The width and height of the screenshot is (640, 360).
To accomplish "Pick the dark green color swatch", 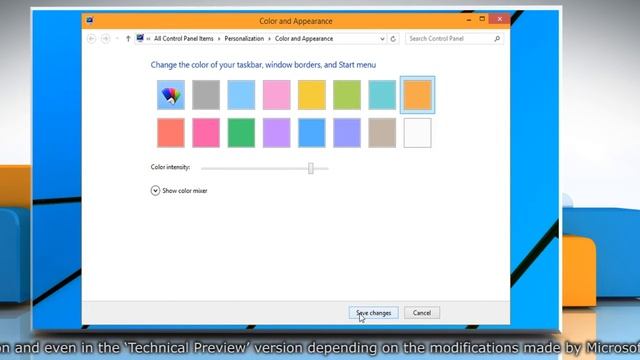I will pyautogui.click(x=241, y=133).
